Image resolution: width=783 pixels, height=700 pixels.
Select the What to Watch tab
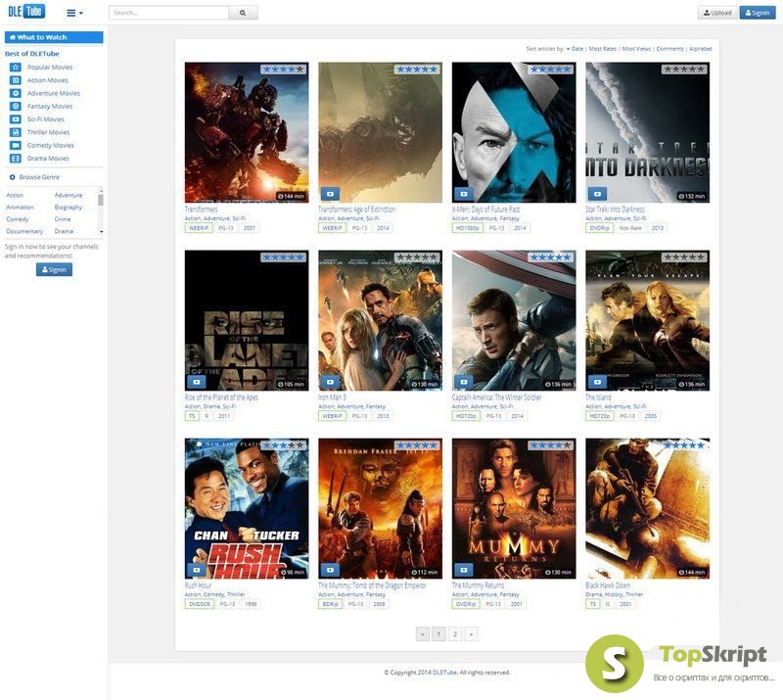click(54, 37)
